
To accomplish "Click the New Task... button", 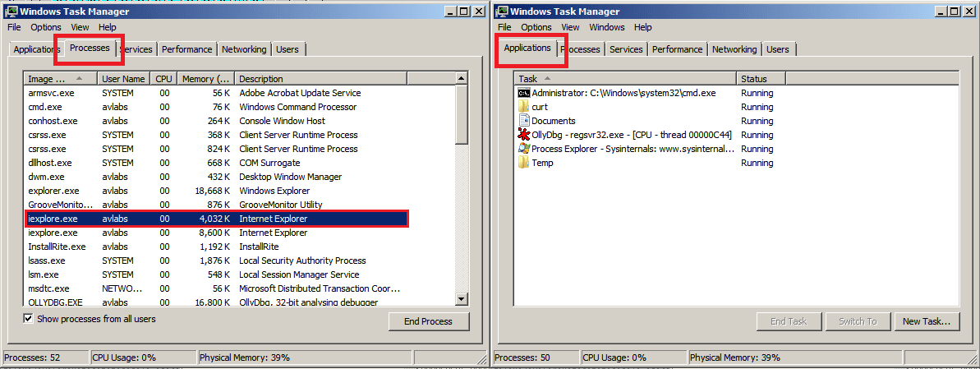I will pos(927,321).
